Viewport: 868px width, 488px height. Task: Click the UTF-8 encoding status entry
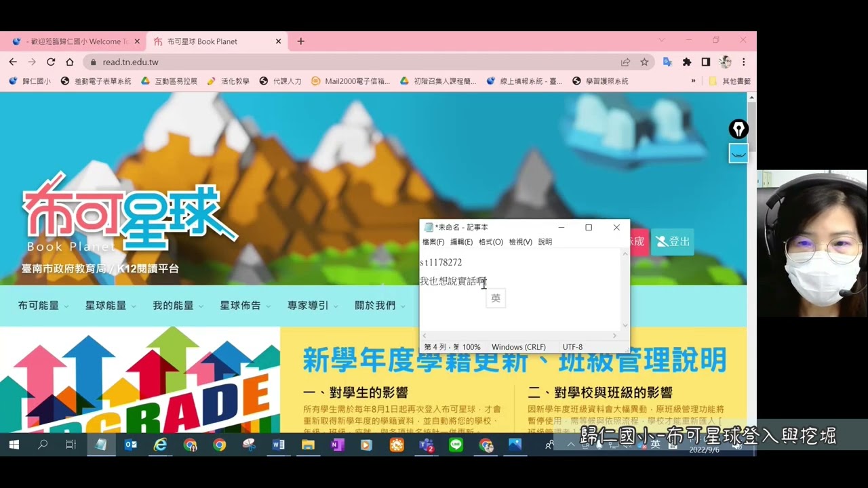(572, 347)
